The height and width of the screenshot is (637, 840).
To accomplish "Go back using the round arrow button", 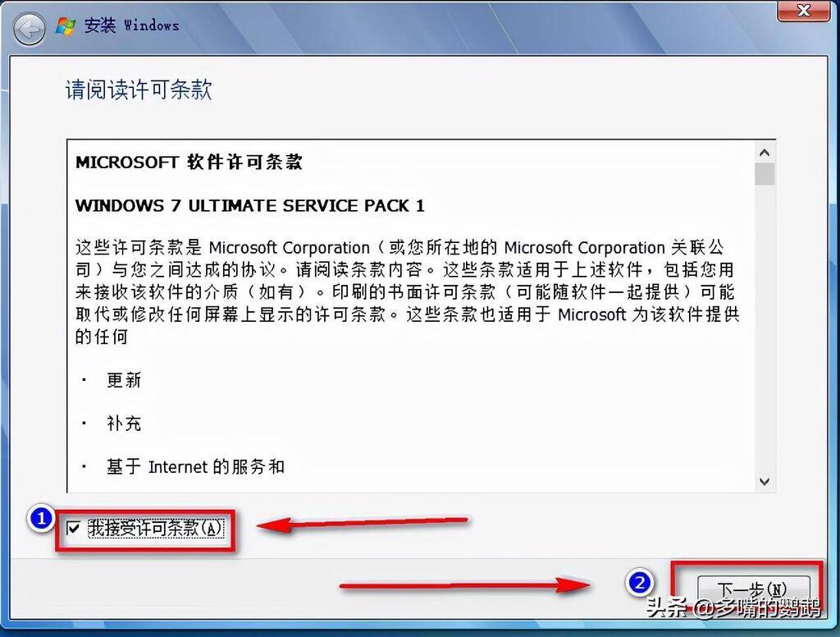I will pyautogui.click(x=29, y=28).
